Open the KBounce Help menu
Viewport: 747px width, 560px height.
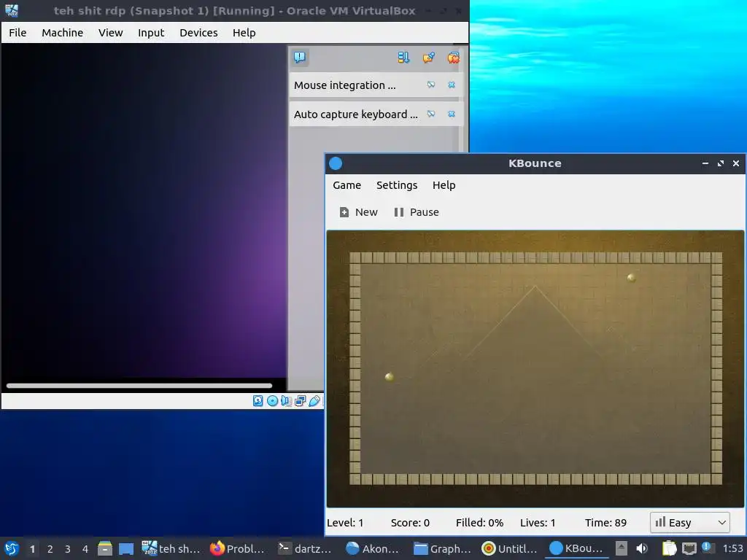[444, 185]
